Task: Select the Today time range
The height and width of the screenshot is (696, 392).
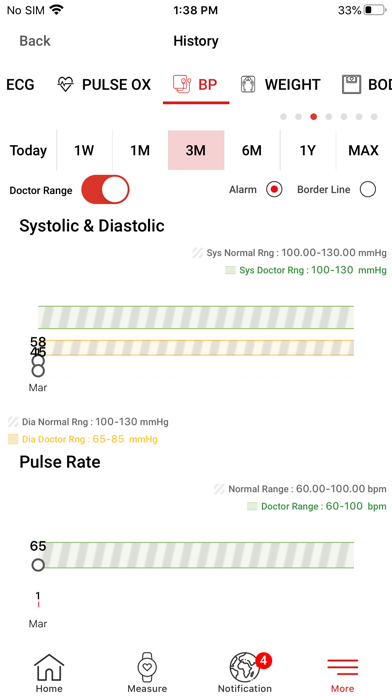Action: click(x=28, y=150)
